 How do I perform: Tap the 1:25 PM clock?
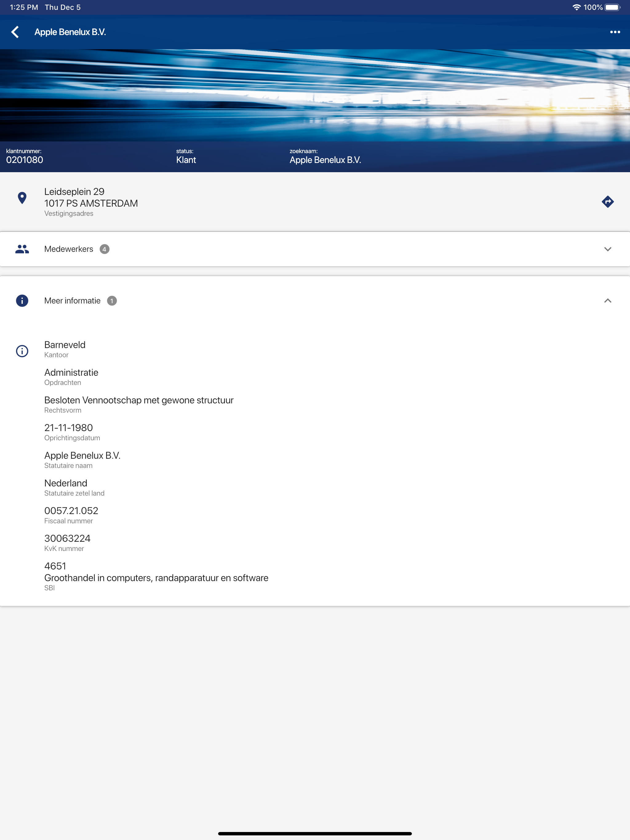(24, 7)
